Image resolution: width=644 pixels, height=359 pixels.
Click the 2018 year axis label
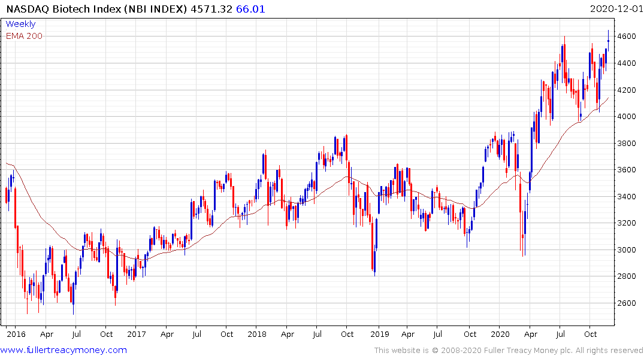(x=256, y=334)
